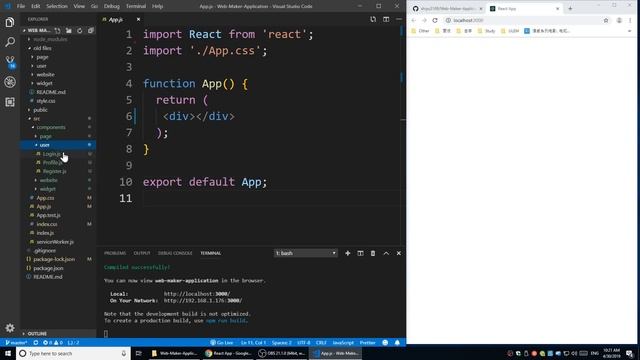The image size is (640, 360).
Task: Click errors and warnings count in status bar
Action: click(53, 342)
